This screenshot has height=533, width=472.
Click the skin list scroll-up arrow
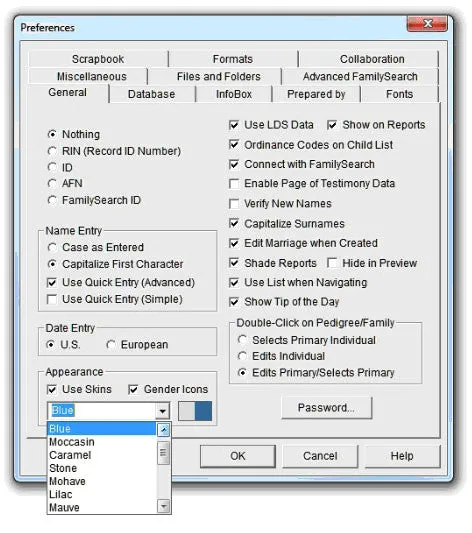[x=163, y=430]
